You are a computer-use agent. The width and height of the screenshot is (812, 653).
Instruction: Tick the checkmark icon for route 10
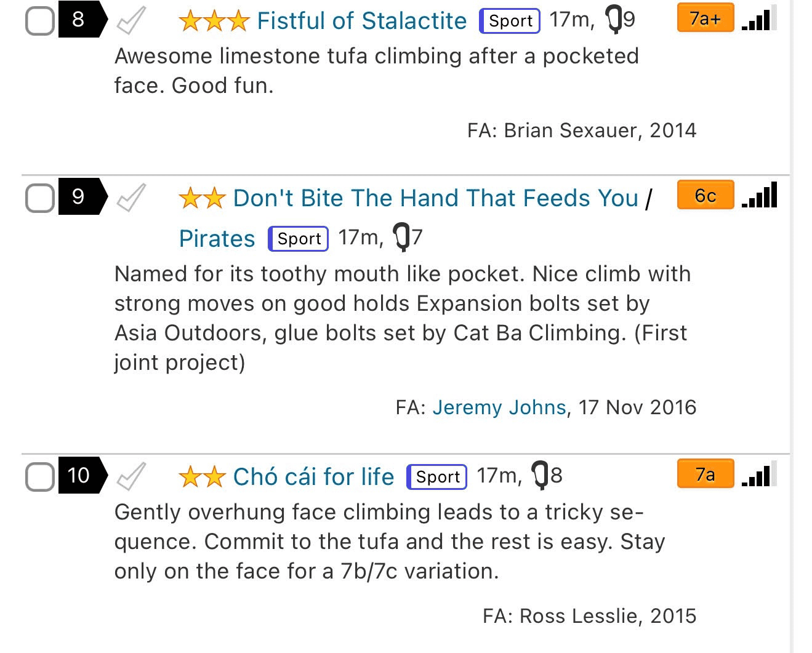coord(132,476)
